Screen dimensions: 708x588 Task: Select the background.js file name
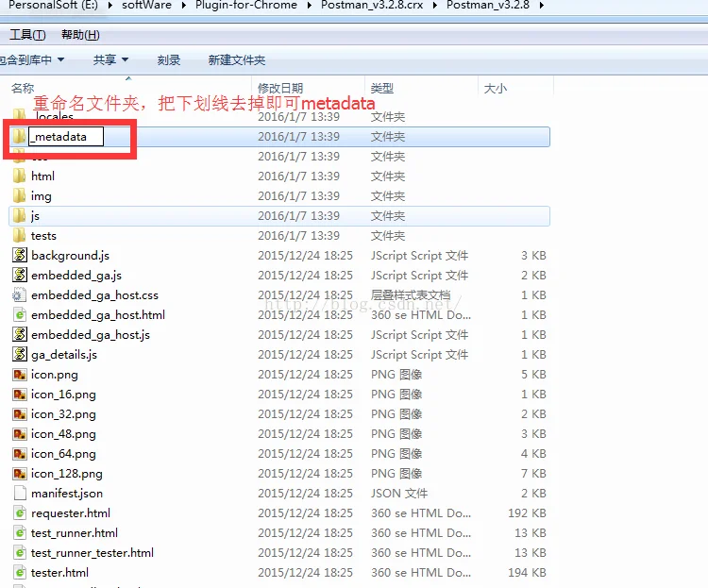pyautogui.click(x=71, y=256)
